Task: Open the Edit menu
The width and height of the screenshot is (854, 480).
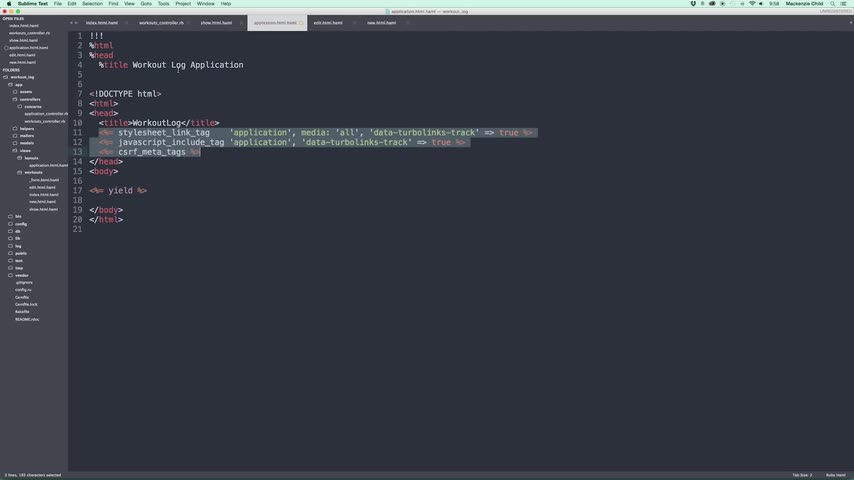Action: click(x=72, y=4)
